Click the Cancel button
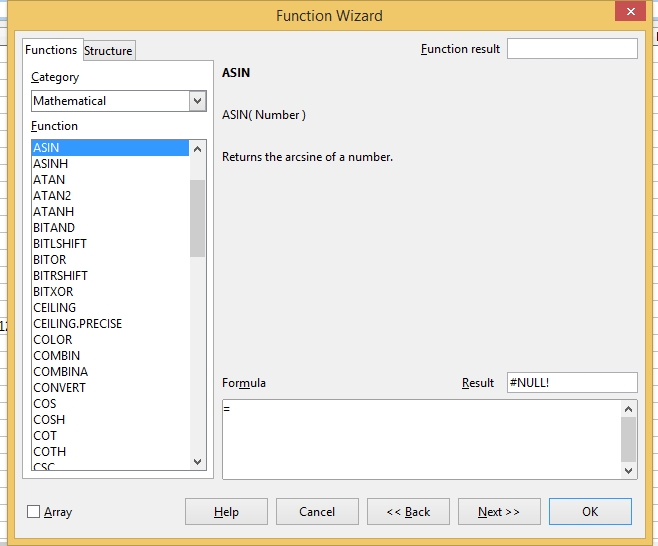This screenshot has width=658, height=546. 317,512
